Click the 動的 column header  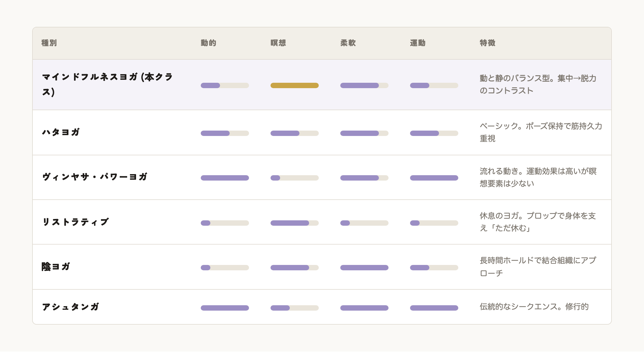point(208,43)
